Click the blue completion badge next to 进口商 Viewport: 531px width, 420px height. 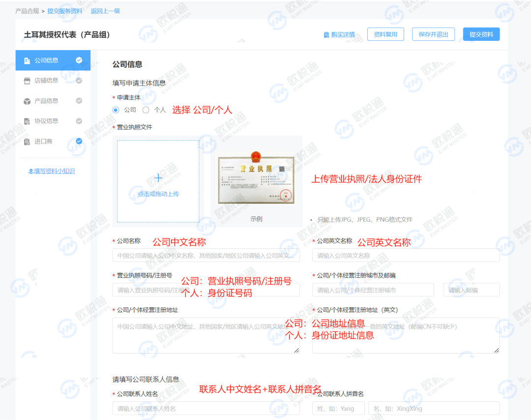(78, 141)
